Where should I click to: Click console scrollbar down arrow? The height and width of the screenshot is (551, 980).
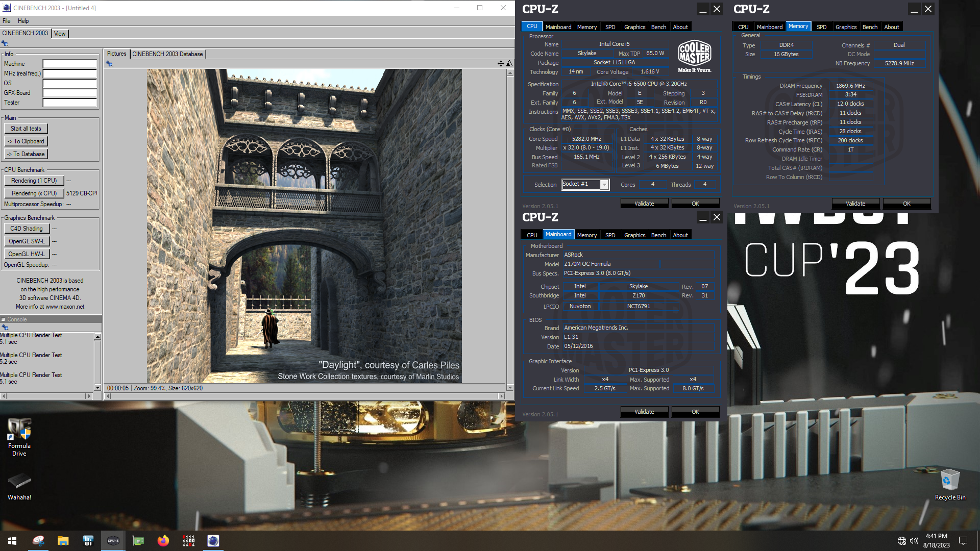tap(97, 388)
